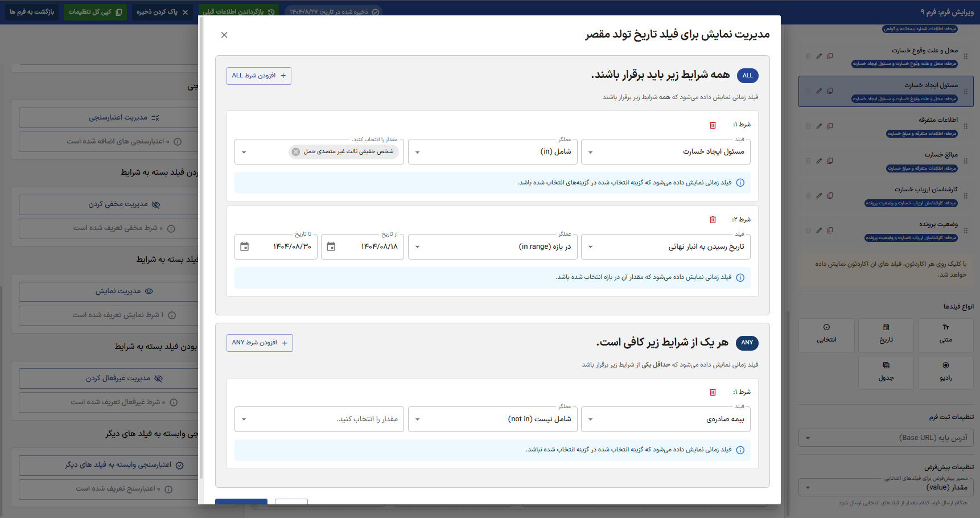Remove the 'شخص حقیقی ثالث غیر متصدی حمل' chip
The image size is (980, 518).
[x=296, y=151]
